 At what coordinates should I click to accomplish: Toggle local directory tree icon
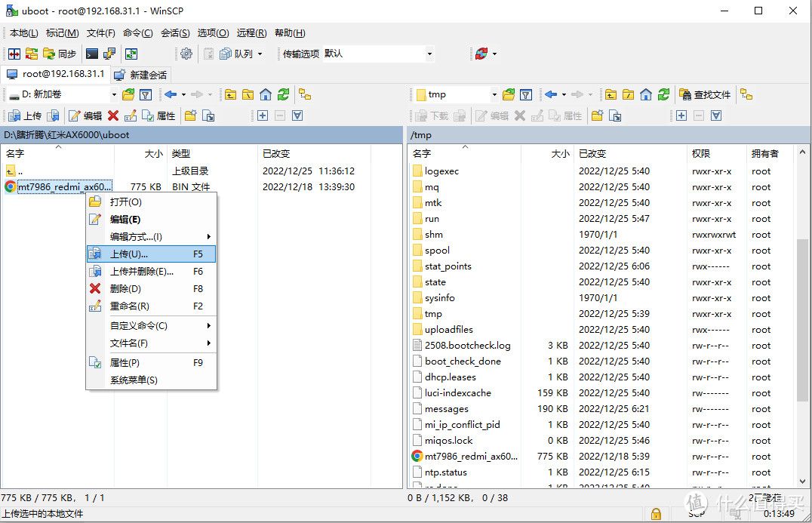point(305,95)
